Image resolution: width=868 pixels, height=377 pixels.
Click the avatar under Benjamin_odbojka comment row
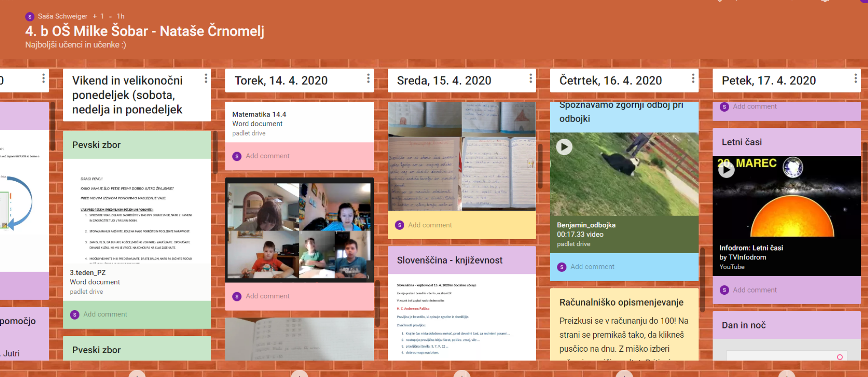[x=561, y=267]
